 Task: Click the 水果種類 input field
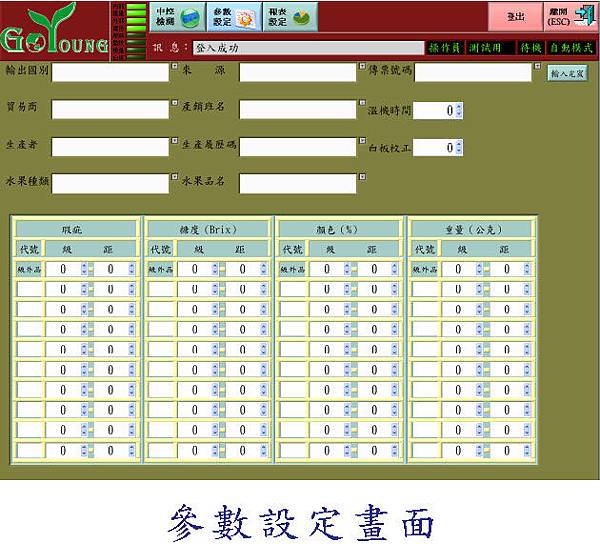click(110, 184)
